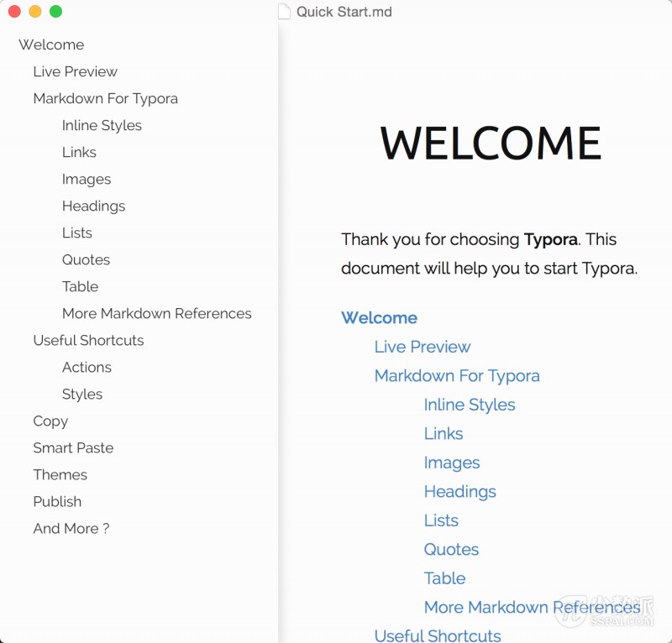Click the Quick Start.md title text
This screenshot has width=672, height=643.
click(x=344, y=12)
